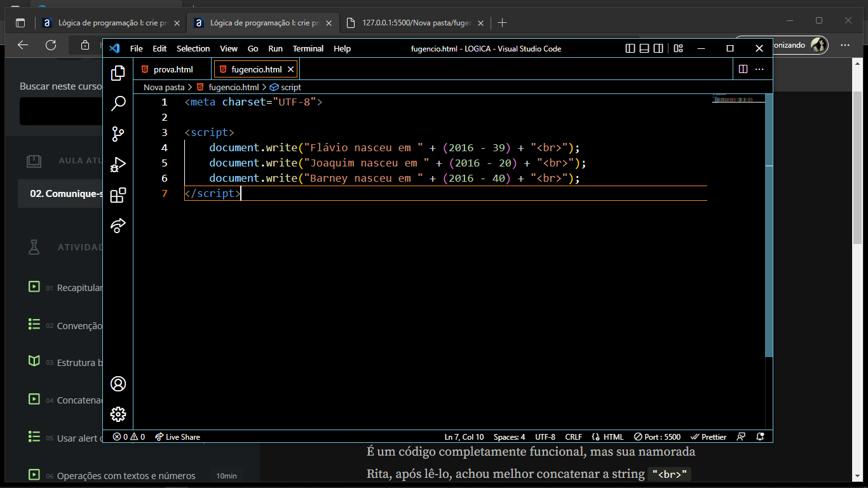Open the Extensions view
868x488 pixels.
click(x=118, y=195)
